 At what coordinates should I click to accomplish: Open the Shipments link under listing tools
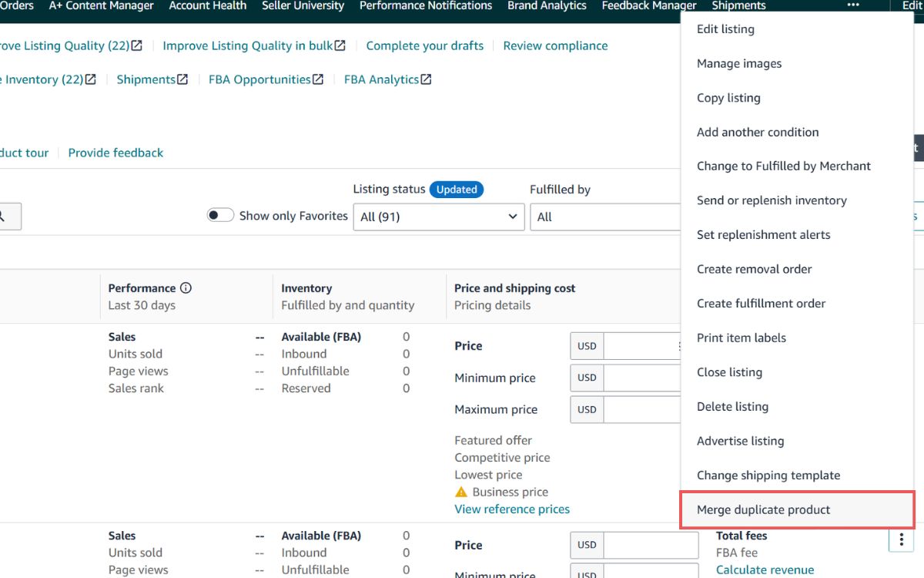point(146,79)
